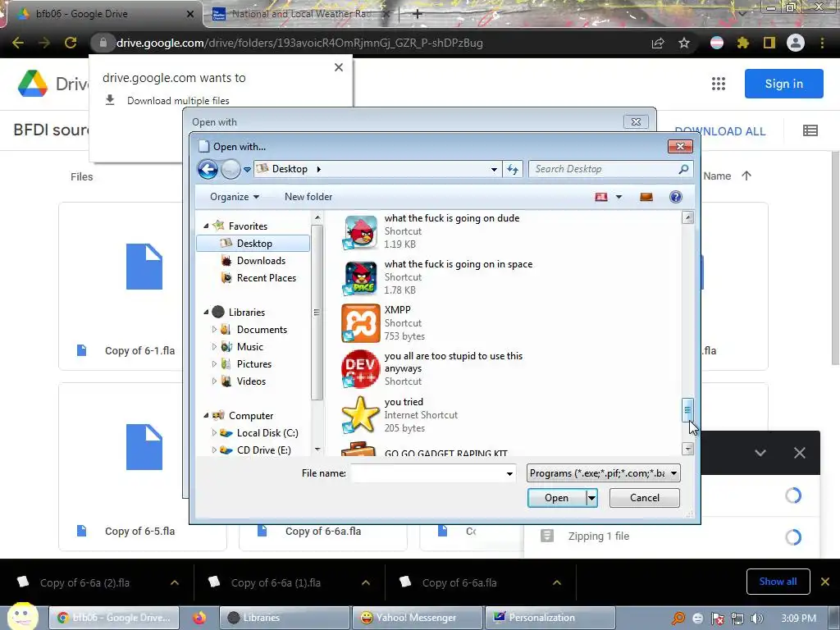
Task: Collapse the Favorites tree group
Action: pyautogui.click(x=206, y=226)
